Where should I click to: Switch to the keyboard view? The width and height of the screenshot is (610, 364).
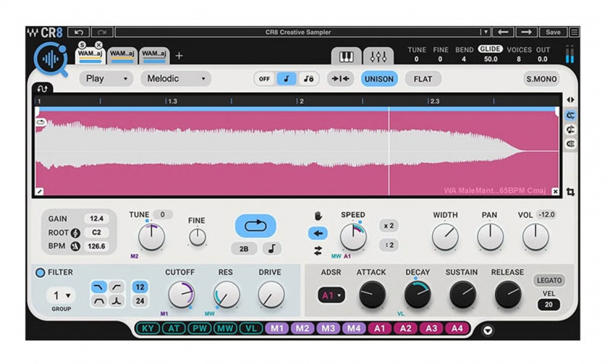(346, 56)
